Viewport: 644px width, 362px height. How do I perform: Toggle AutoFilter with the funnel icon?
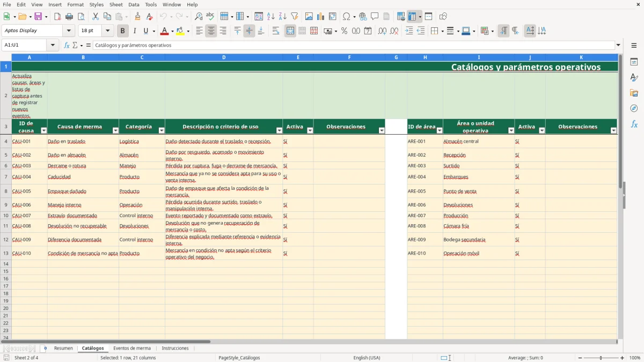(x=295, y=17)
